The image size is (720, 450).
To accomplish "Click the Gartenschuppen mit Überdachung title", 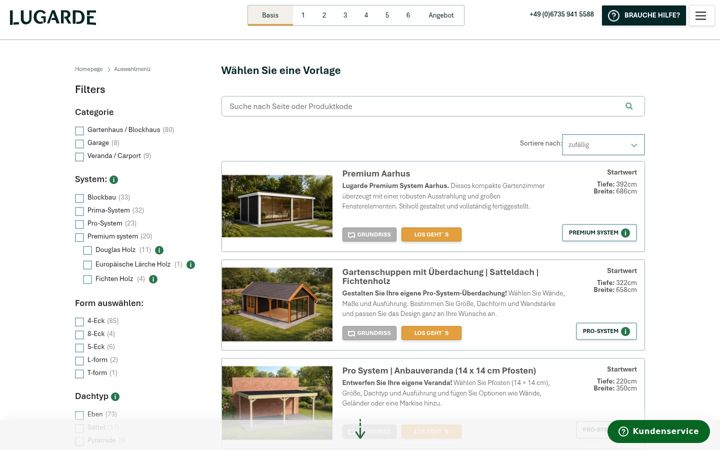I will [x=440, y=276].
